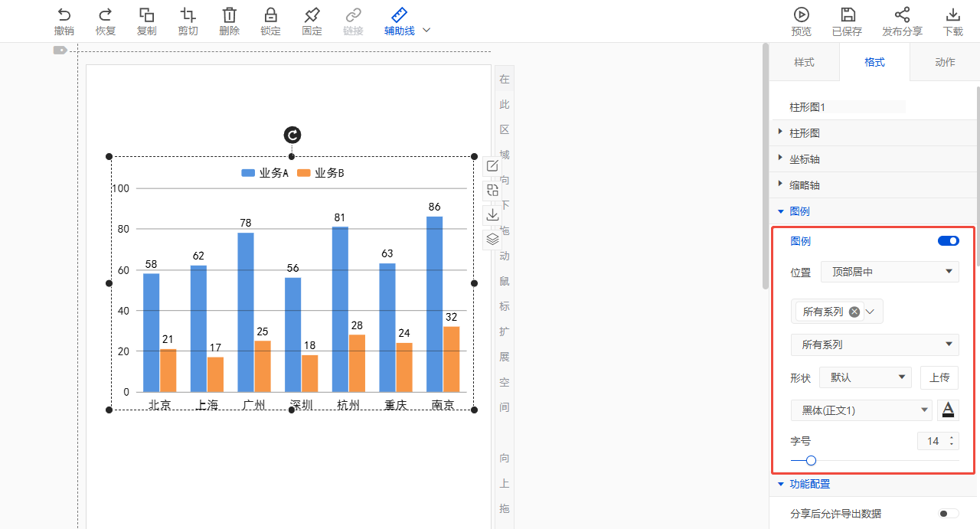Click the 辅助线 ruler icon
This screenshot has height=529, width=980.
(399, 15)
